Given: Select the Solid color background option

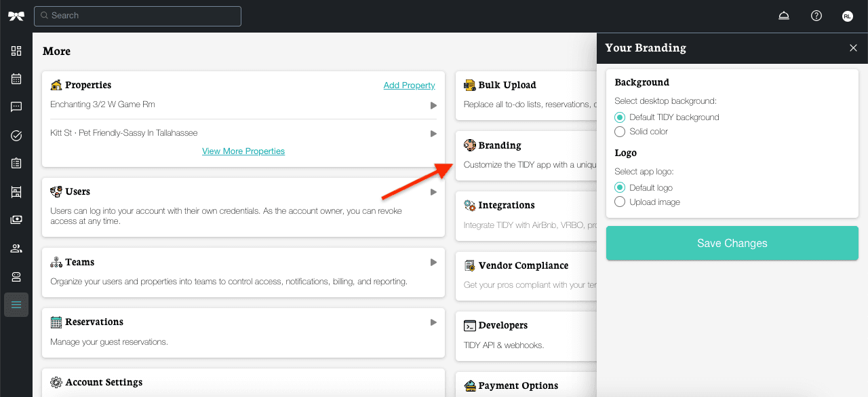Looking at the screenshot, I should click(x=620, y=132).
